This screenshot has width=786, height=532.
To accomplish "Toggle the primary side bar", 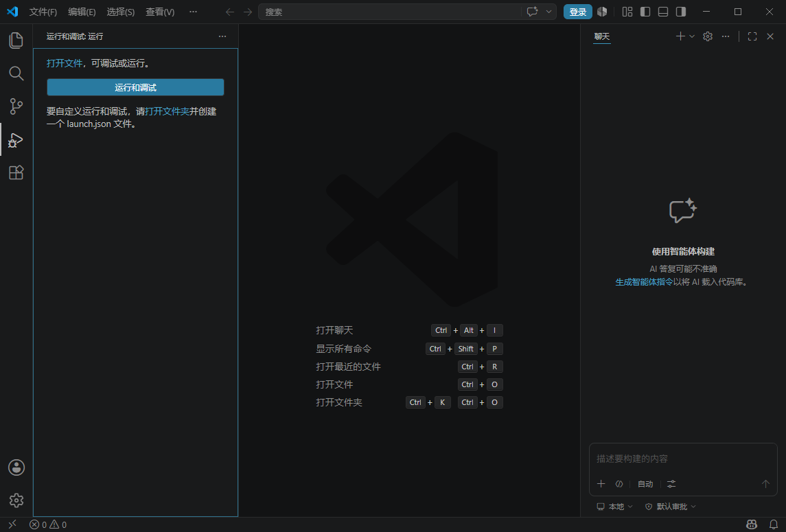I will [645, 12].
